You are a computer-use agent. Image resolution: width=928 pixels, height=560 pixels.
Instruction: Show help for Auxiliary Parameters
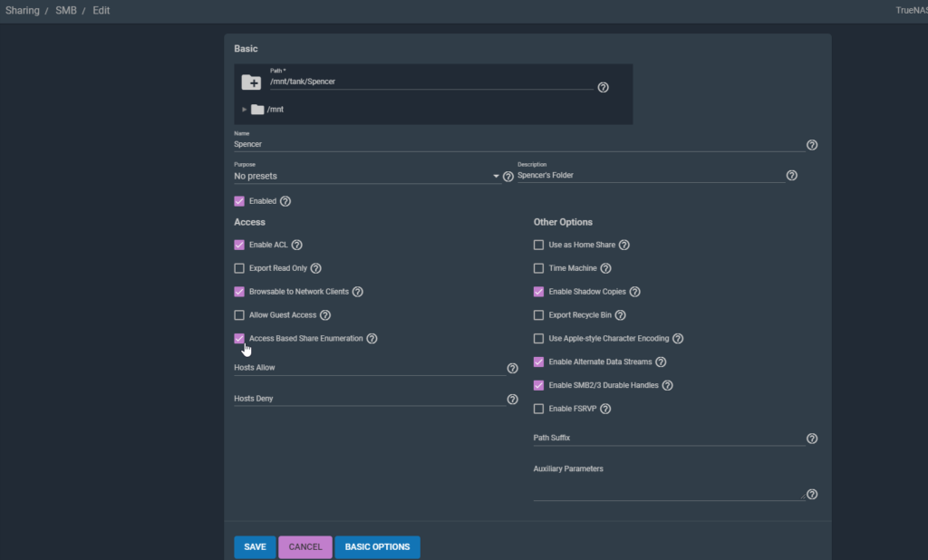point(812,494)
